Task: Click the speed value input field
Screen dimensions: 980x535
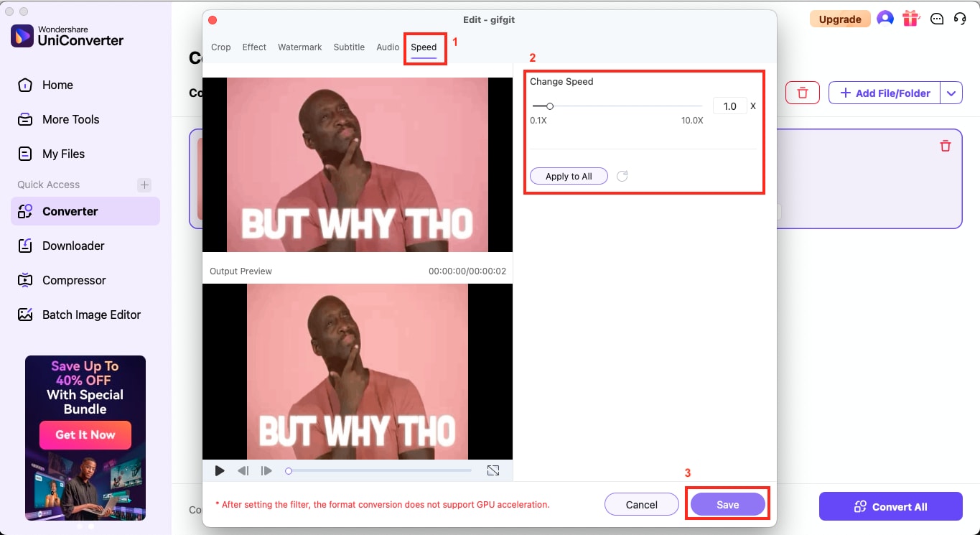Action: pos(729,106)
